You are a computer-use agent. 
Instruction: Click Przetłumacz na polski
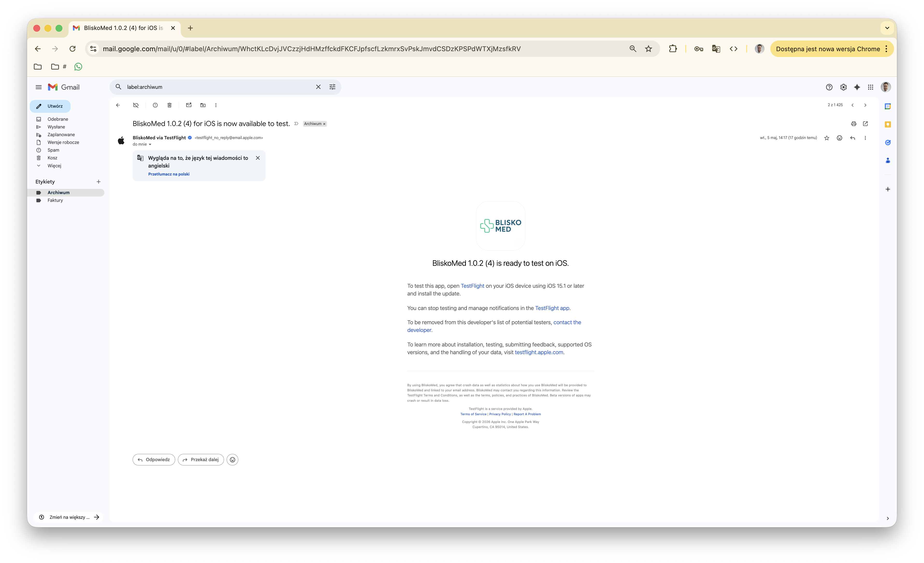click(x=169, y=174)
